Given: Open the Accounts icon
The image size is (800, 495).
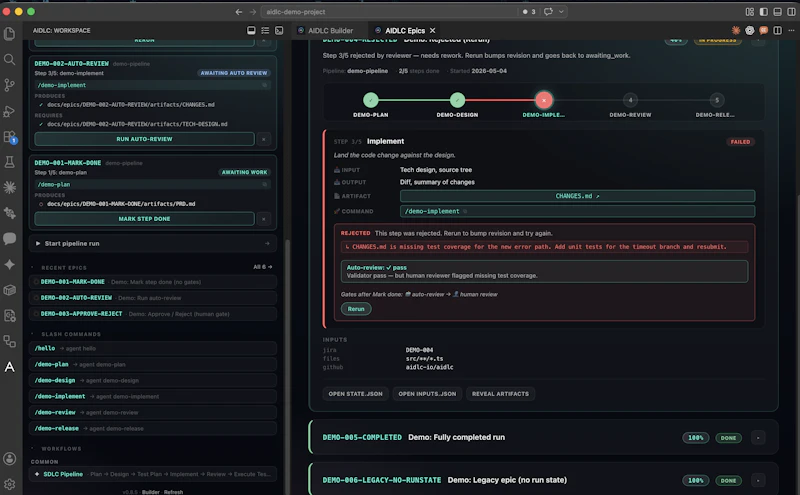Looking at the screenshot, I should coord(10,458).
